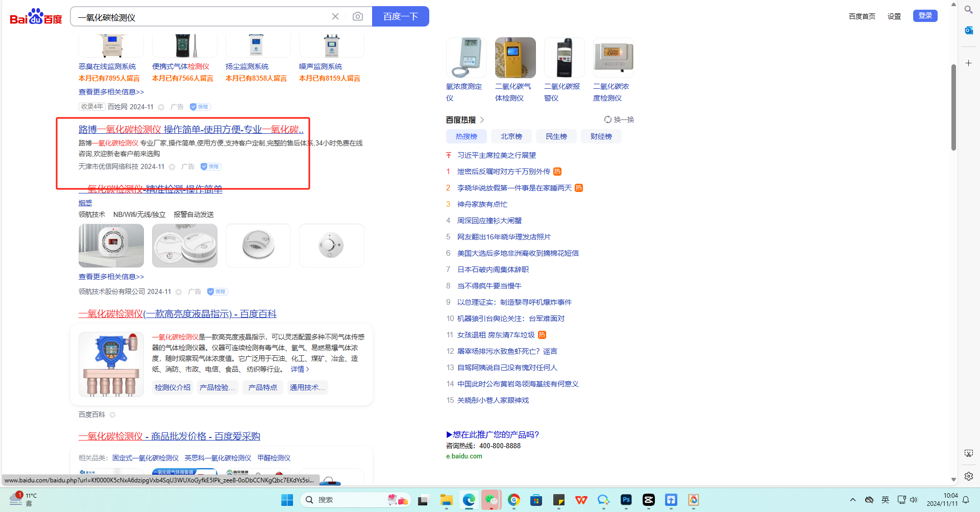This screenshot has height=512, width=980.
Task: Click the scrollbar up arrow
Action: tap(953, 4)
